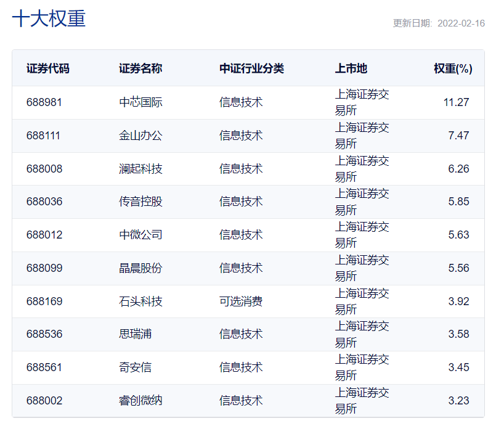Select security name 睿创微纳
This screenshot has height=434, width=504.
(140, 401)
